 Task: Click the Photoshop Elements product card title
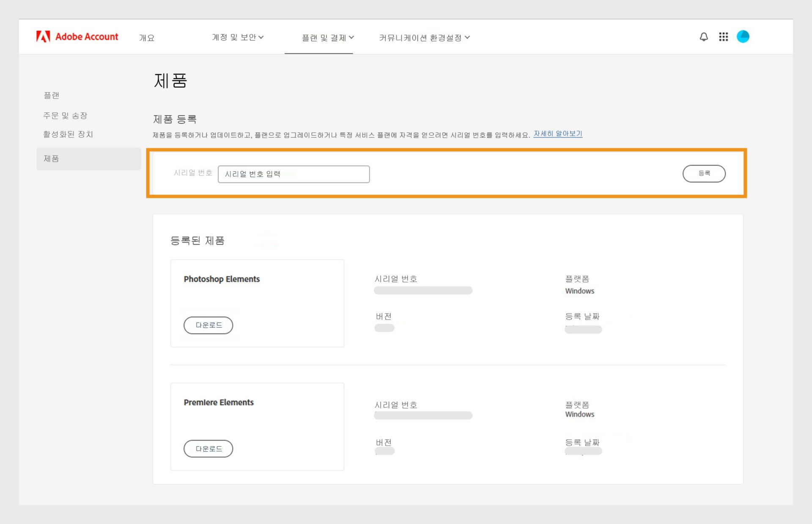coord(222,279)
